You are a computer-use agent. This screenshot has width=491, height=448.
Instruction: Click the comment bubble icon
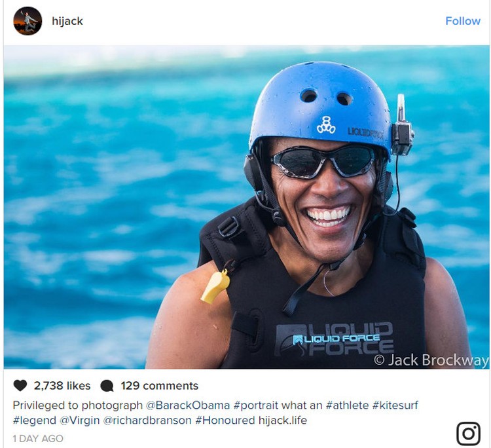pyautogui.click(x=107, y=386)
